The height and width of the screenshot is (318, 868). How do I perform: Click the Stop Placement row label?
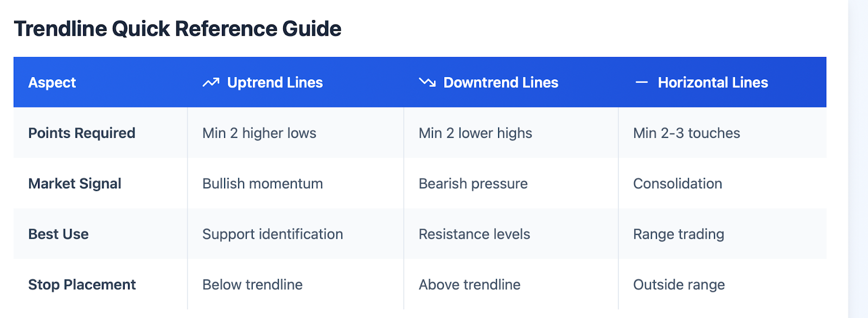pos(82,284)
